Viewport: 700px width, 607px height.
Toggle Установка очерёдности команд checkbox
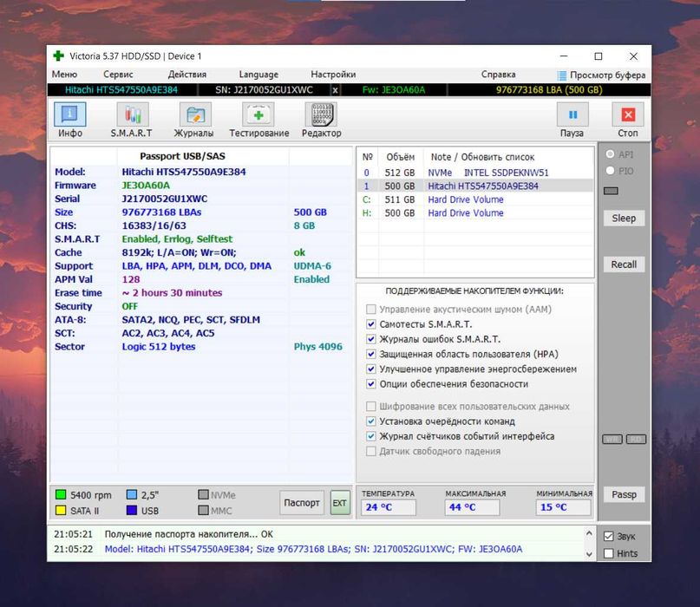click(370, 421)
